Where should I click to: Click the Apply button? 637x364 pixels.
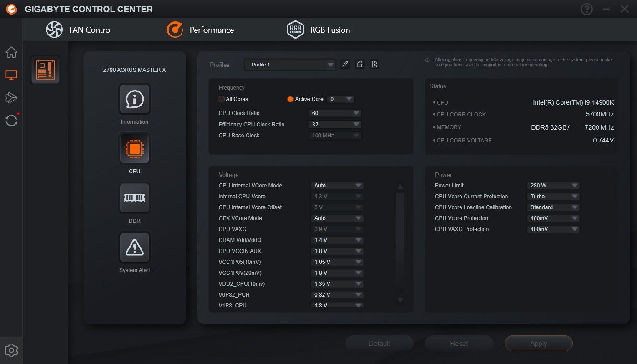[539, 344]
